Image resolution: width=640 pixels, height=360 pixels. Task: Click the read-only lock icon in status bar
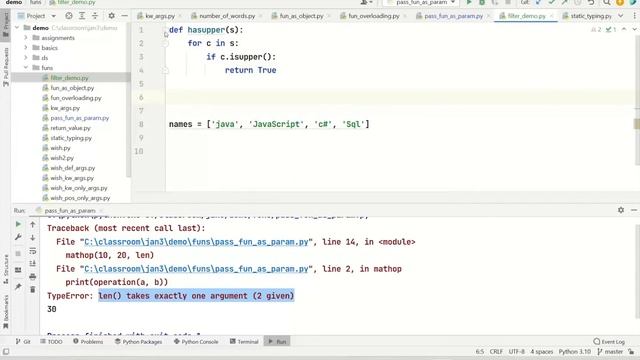(x=631, y=351)
